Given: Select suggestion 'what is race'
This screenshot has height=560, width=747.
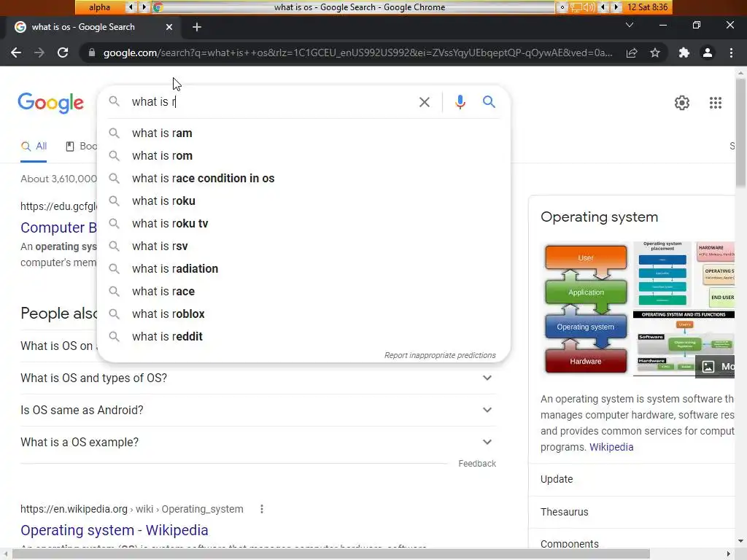Looking at the screenshot, I should click(x=303, y=292).
